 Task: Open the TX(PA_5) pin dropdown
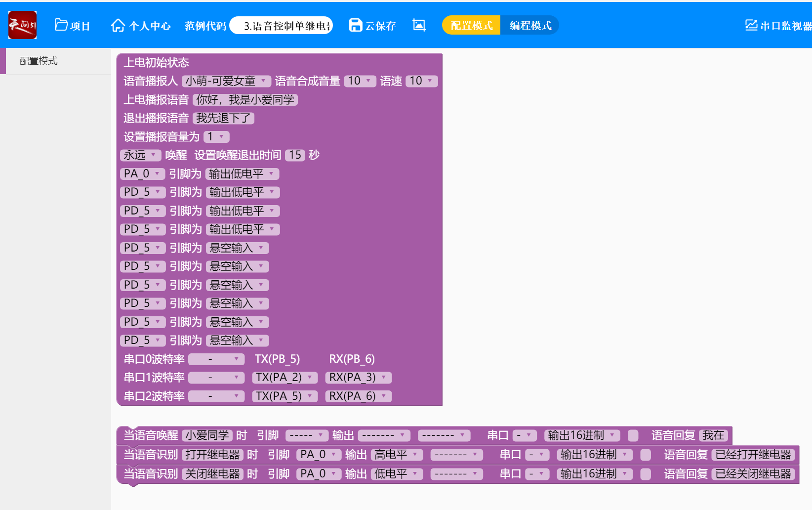coord(285,396)
